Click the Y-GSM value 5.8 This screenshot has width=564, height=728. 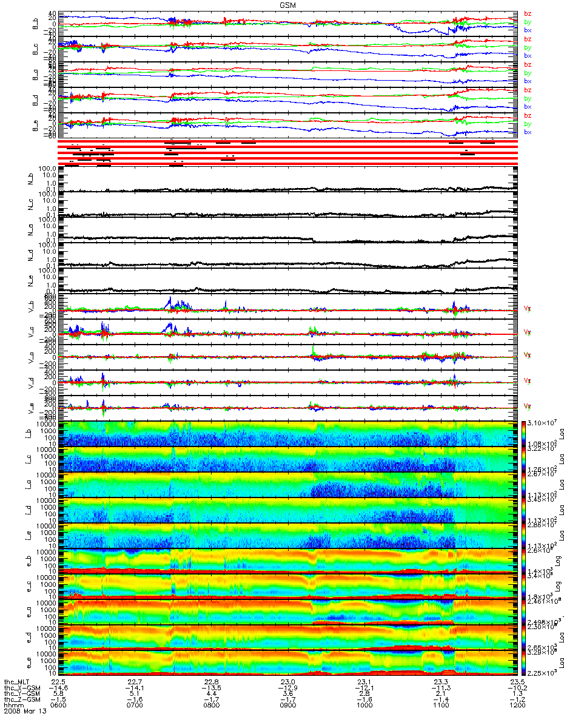(x=58, y=694)
